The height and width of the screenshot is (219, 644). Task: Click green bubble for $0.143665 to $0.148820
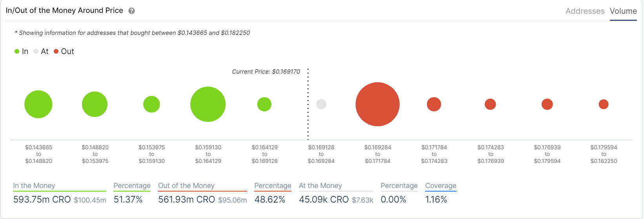coord(38,104)
